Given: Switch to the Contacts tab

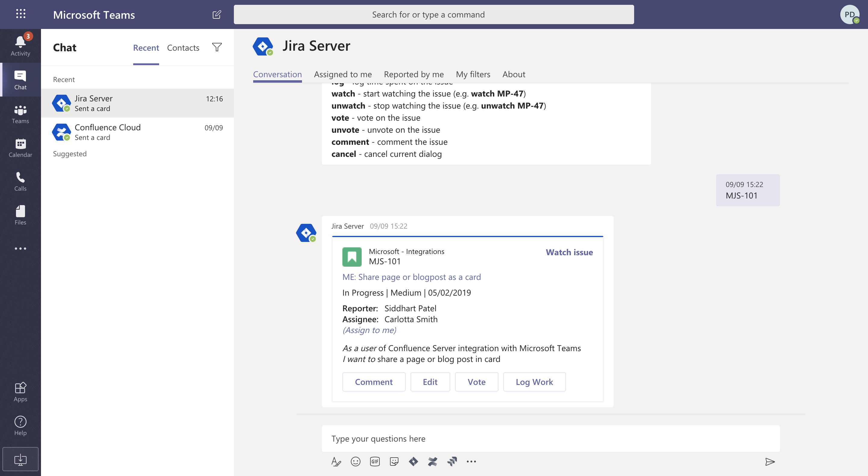Looking at the screenshot, I should pyautogui.click(x=183, y=48).
